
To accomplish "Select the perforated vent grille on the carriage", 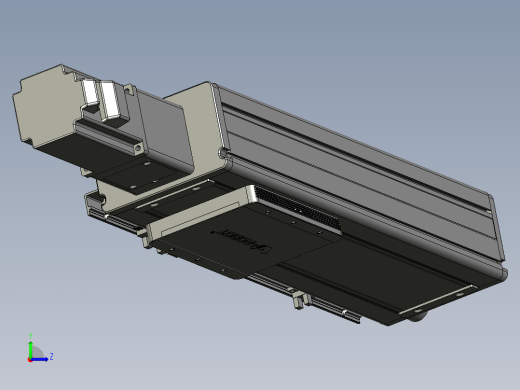I will point(298,210).
